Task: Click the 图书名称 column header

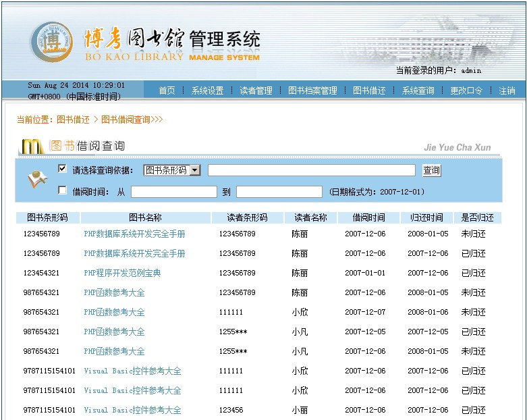Action: pyautogui.click(x=146, y=217)
